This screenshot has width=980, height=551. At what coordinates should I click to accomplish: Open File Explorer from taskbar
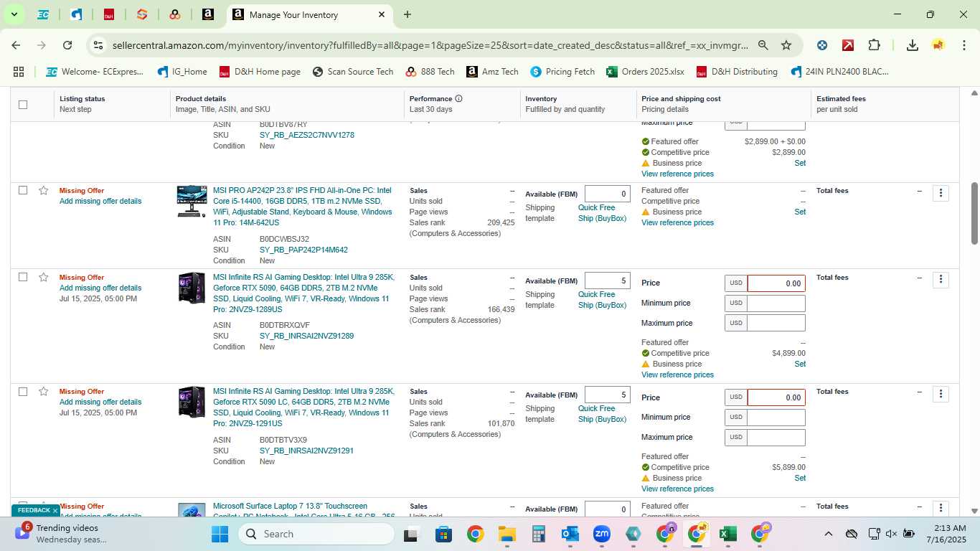click(507, 534)
